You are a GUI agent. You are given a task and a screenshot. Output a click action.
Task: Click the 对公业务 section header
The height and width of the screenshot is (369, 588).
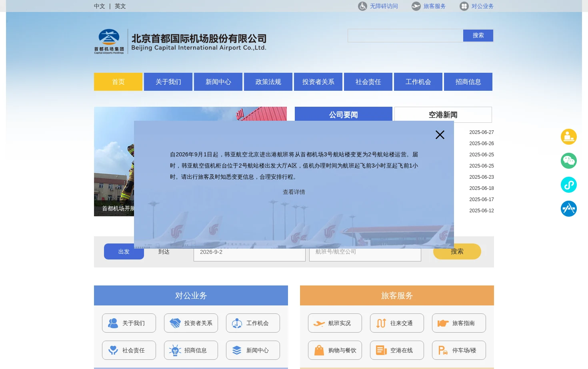point(191,295)
